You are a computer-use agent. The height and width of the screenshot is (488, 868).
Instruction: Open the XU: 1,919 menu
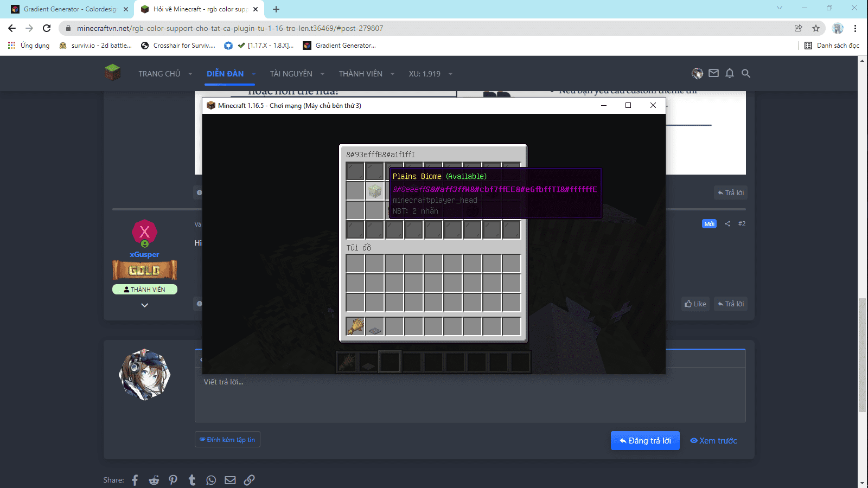[x=425, y=74]
